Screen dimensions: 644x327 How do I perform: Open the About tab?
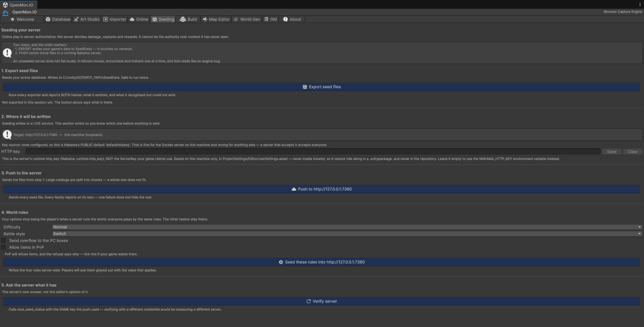292,19
